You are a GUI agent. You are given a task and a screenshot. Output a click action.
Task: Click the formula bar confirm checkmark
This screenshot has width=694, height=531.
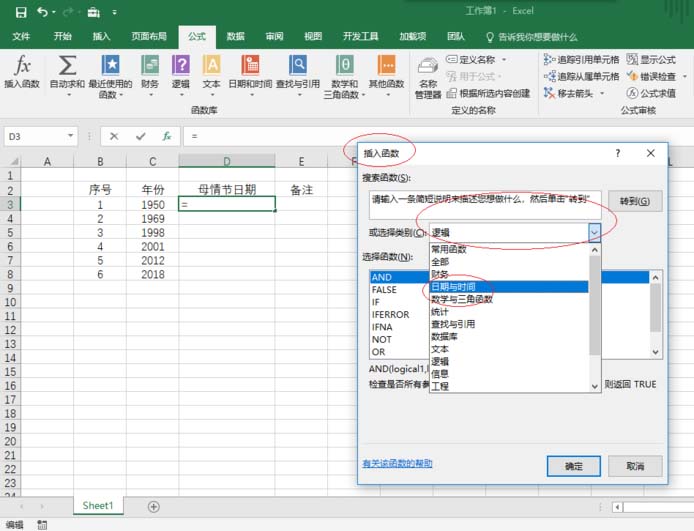pos(141,136)
